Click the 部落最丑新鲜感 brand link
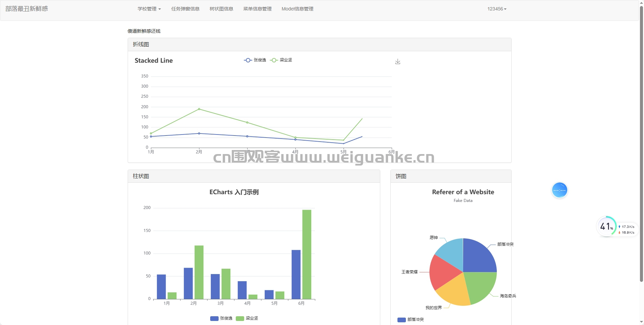644x325 pixels. point(27,9)
